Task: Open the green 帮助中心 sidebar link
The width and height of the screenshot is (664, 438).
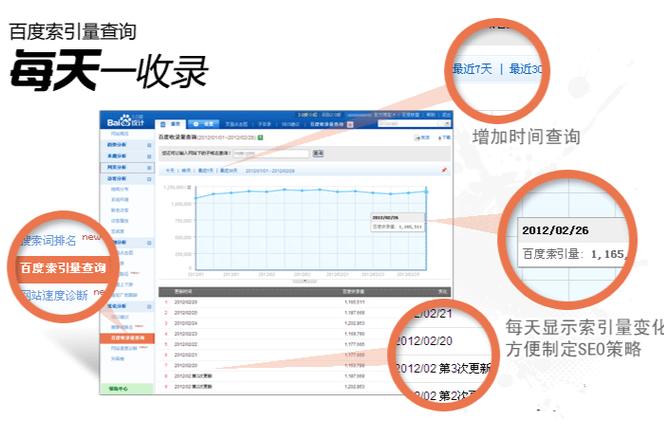Action: click(x=127, y=388)
